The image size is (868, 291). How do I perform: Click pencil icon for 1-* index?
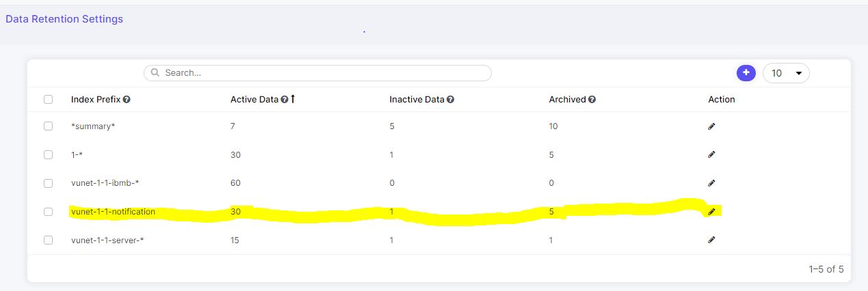pyautogui.click(x=711, y=155)
